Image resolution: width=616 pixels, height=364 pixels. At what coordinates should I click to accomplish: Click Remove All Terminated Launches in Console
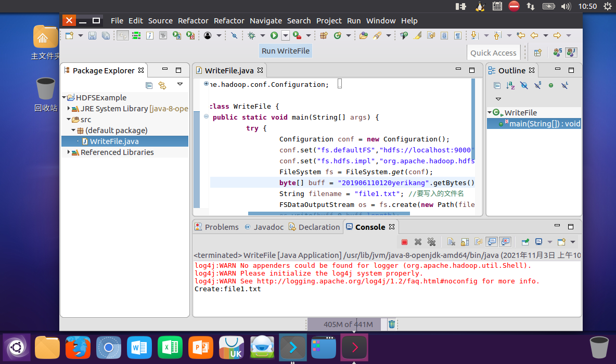[x=431, y=242]
